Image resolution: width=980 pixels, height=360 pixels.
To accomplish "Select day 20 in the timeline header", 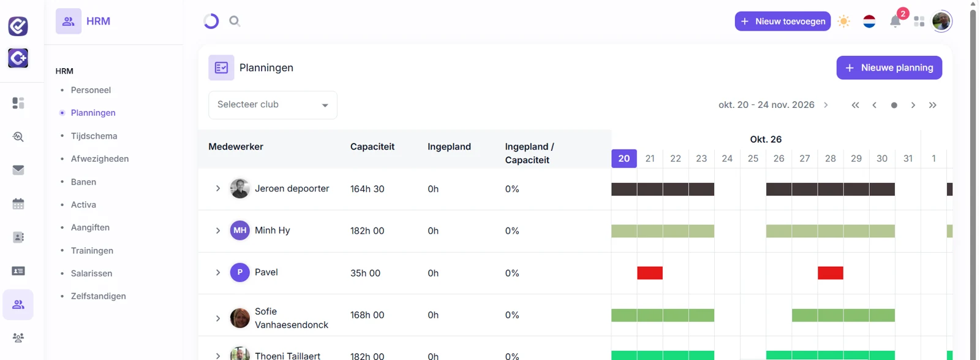I will (624, 158).
